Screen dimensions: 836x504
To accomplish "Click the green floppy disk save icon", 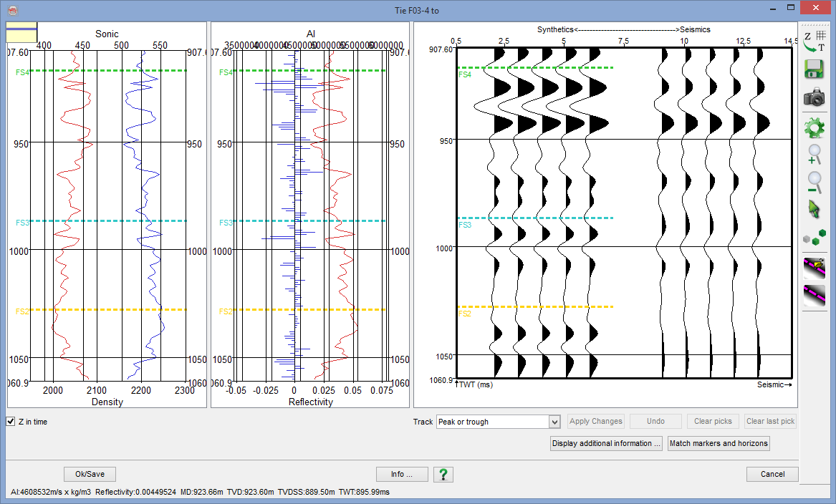I will pos(814,69).
